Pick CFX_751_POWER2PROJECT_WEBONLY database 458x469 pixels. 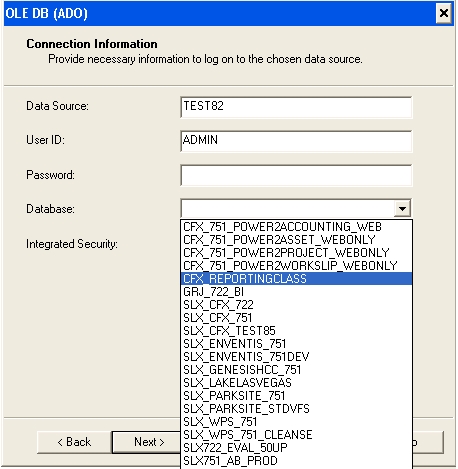pyautogui.click(x=296, y=253)
